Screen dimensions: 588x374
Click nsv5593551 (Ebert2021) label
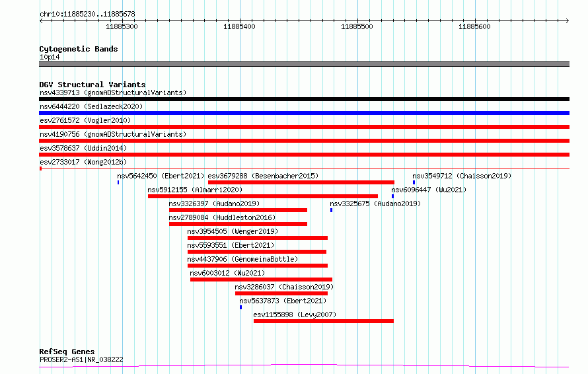pos(231,245)
